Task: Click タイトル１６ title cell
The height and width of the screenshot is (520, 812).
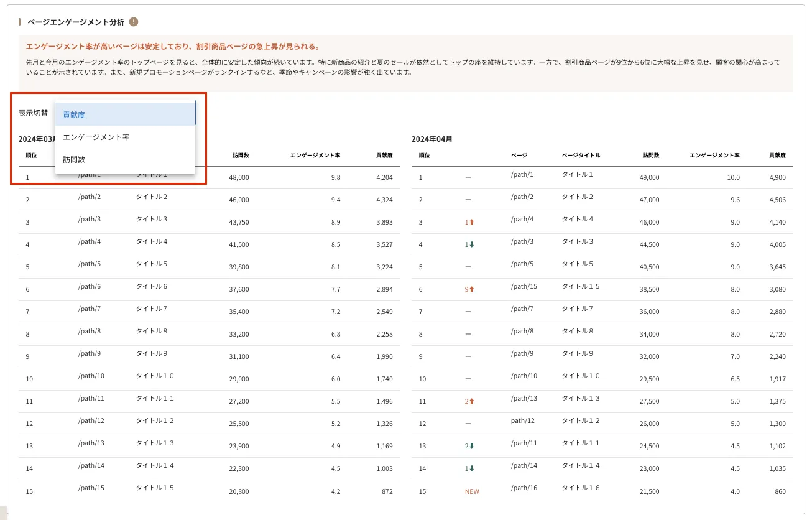Action: (x=581, y=488)
